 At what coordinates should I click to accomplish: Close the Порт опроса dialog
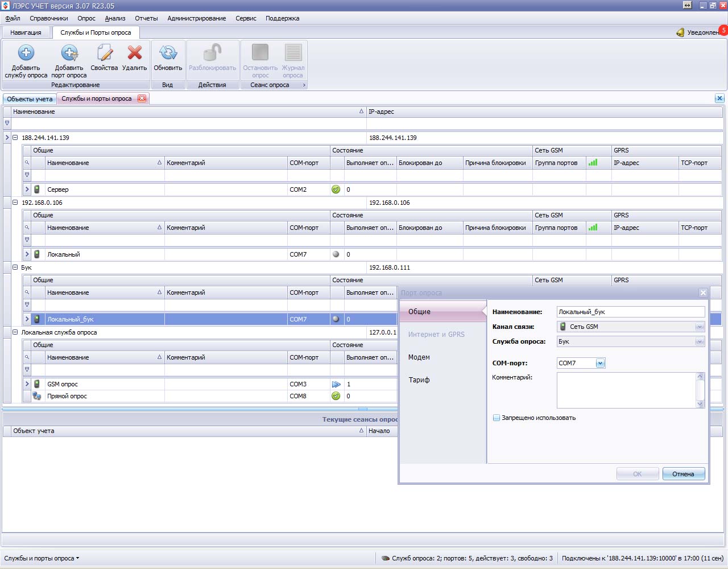pos(703,292)
